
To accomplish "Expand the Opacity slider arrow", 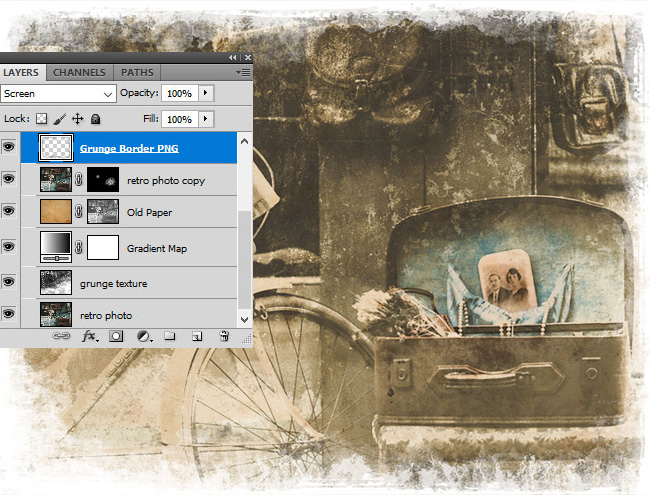I will 206,93.
